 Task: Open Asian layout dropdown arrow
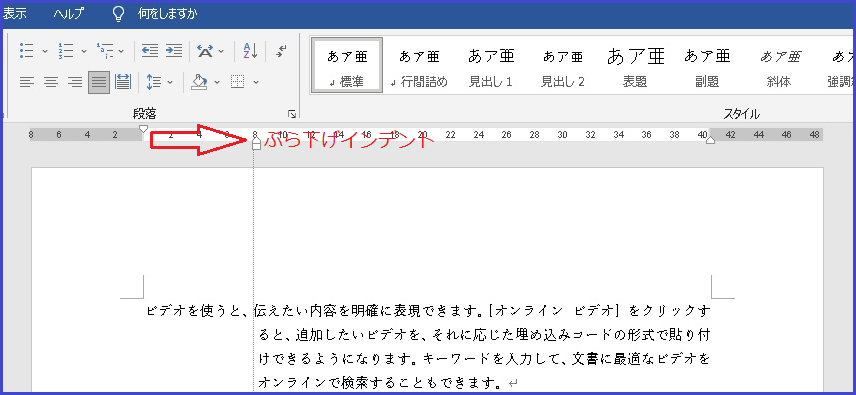click(221, 51)
